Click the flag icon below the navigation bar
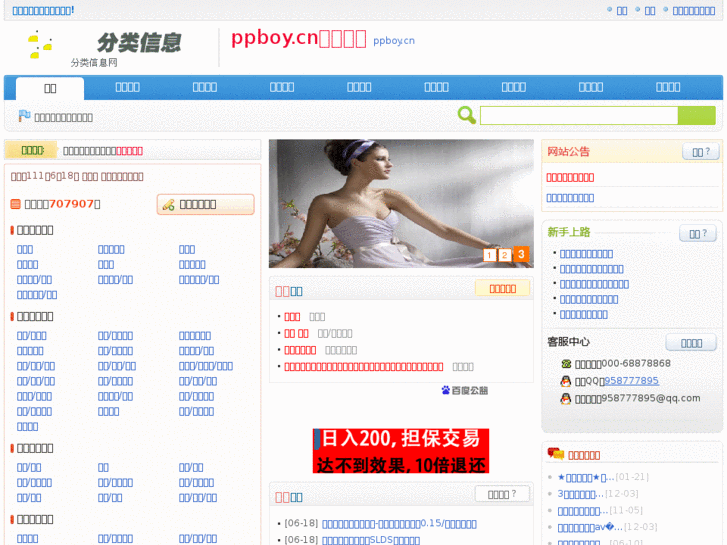 (24, 115)
